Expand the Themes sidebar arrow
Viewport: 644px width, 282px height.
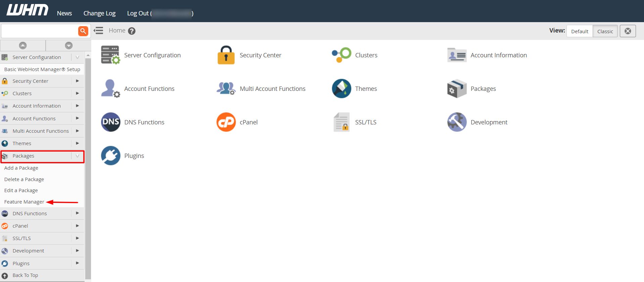click(78, 143)
